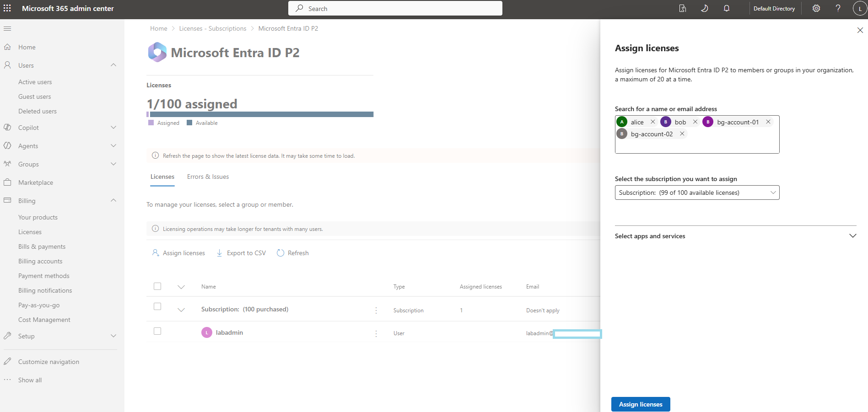Toggle dark mode moon icon

[705, 8]
